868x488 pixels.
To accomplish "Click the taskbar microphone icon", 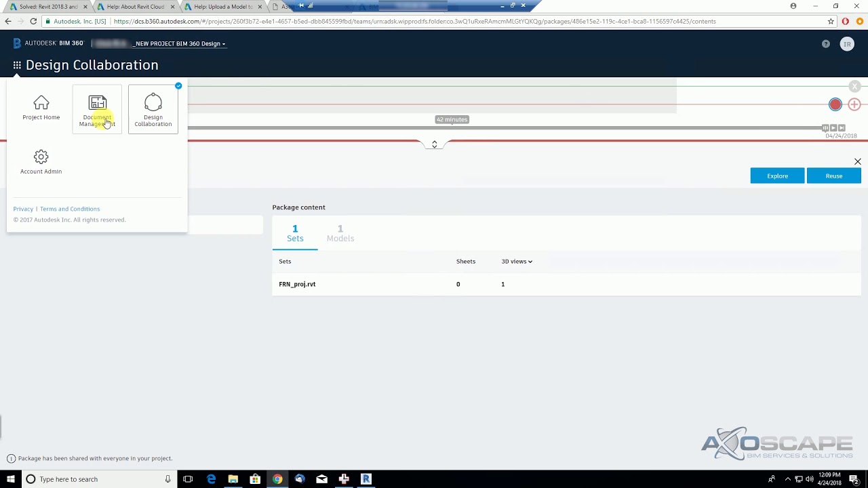I will (x=167, y=479).
